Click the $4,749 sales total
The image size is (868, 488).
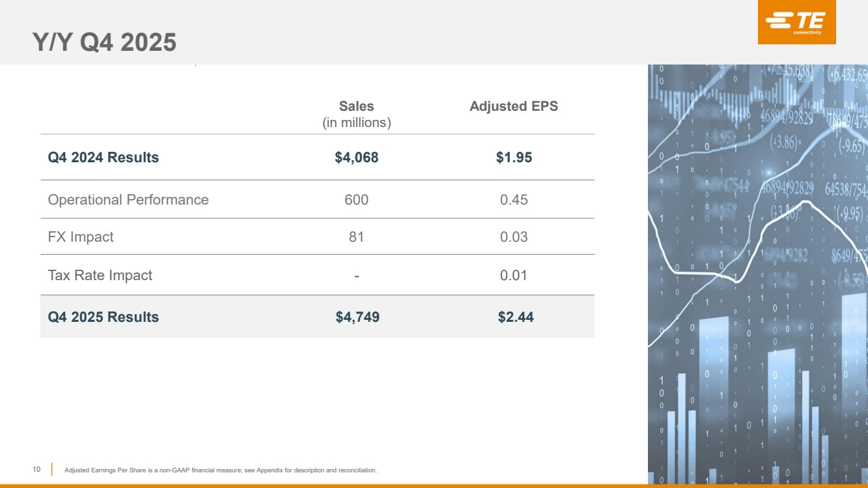point(357,317)
